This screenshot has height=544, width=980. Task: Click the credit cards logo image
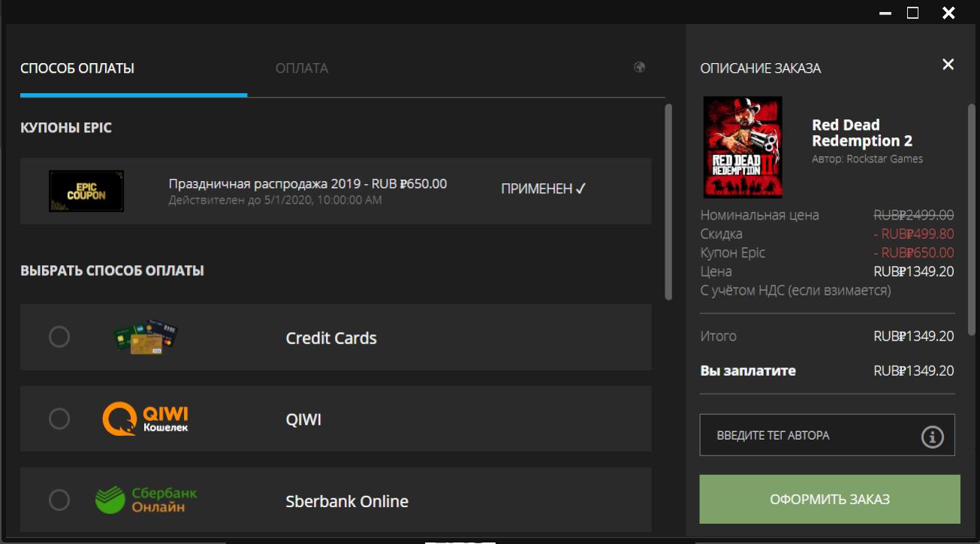(x=145, y=338)
